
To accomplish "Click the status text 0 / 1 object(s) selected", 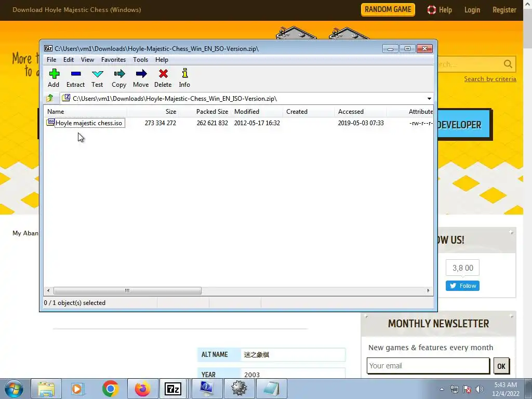I will click(x=75, y=303).
